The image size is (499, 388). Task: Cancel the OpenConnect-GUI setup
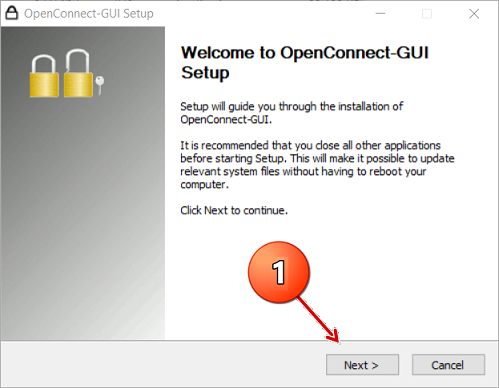(448, 365)
